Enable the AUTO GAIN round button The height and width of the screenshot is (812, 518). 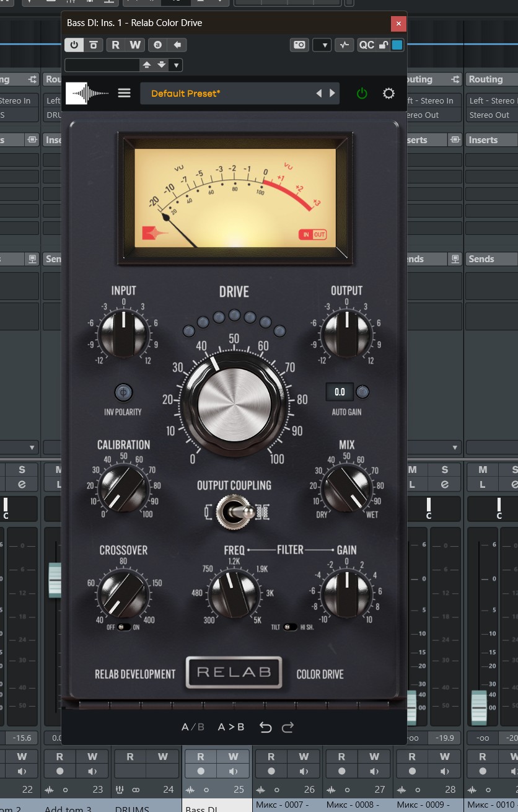coord(362,392)
